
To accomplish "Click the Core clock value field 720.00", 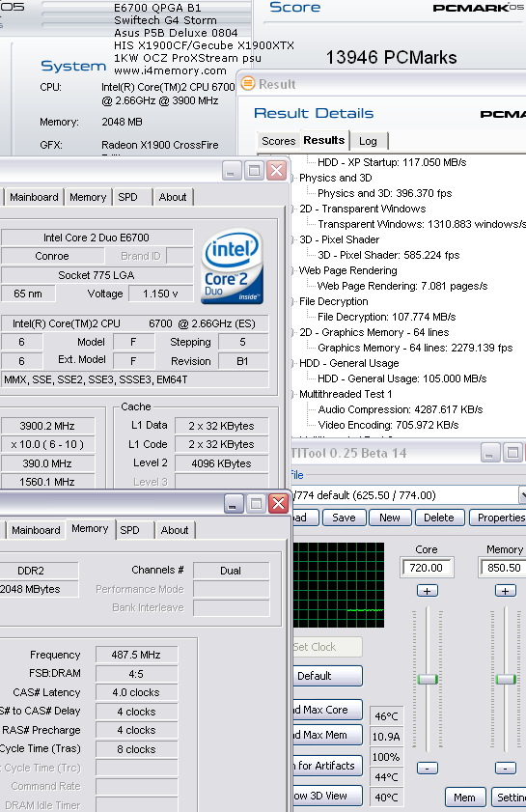I will pos(427,568).
